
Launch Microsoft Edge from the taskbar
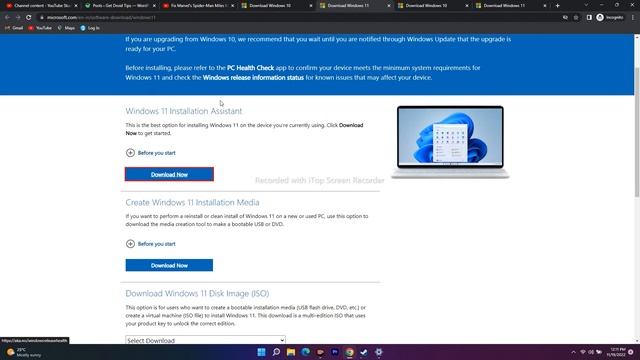coord(305,352)
